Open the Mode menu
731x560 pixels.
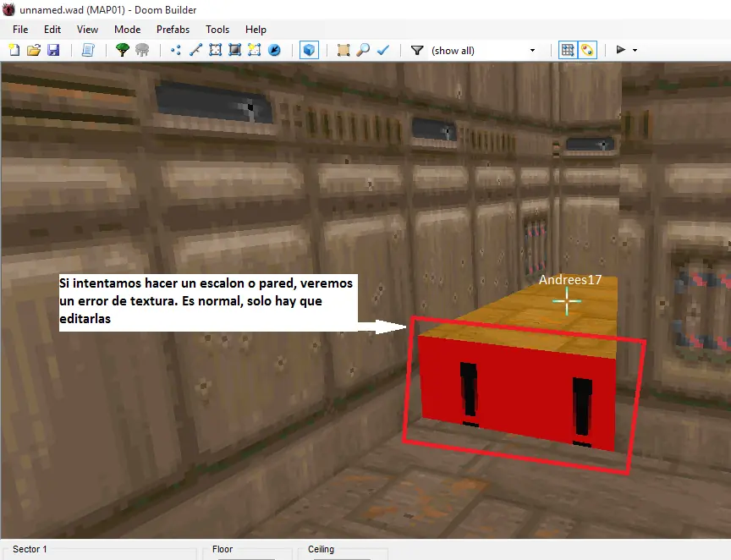tap(127, 30)
